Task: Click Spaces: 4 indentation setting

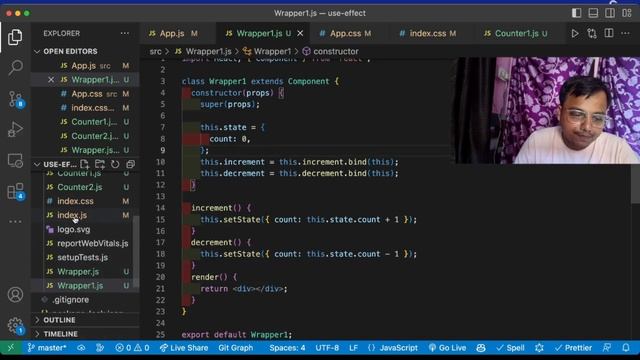Action: pos(287,348)
